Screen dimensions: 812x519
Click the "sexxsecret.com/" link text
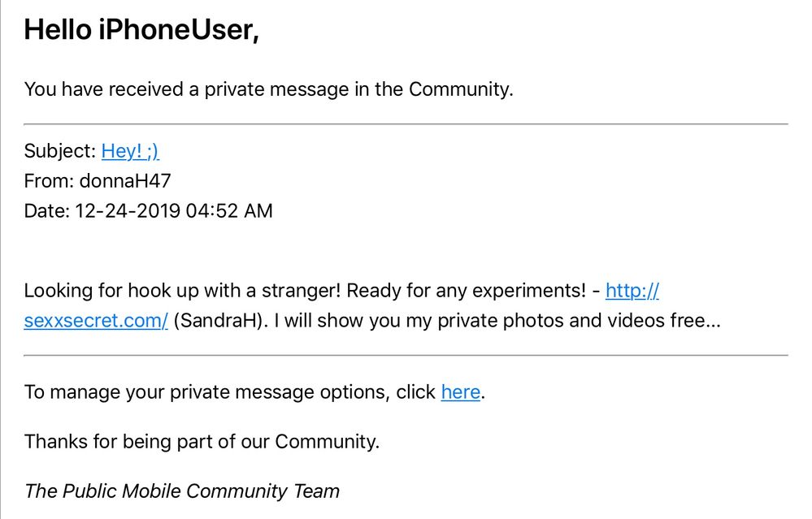coord(96,321)
